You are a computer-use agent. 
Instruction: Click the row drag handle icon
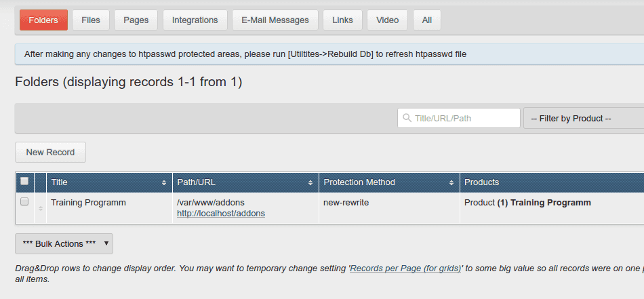coord(40,209)
